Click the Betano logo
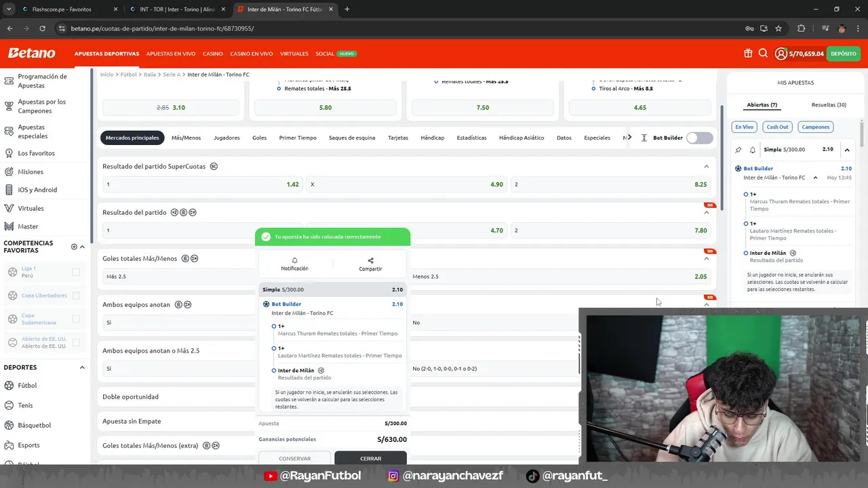This screenshot has width=868, height=488. pos(31,53)
